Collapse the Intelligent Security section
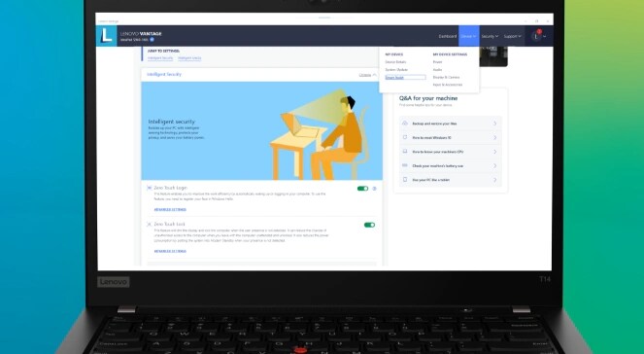The image size is (644, 354). coord(367,75)
